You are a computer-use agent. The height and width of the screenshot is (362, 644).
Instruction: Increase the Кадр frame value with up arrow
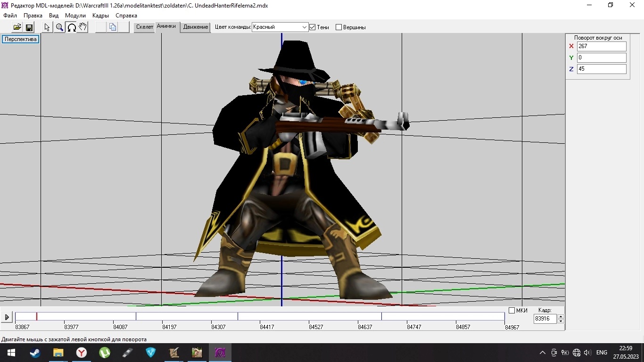561,317
